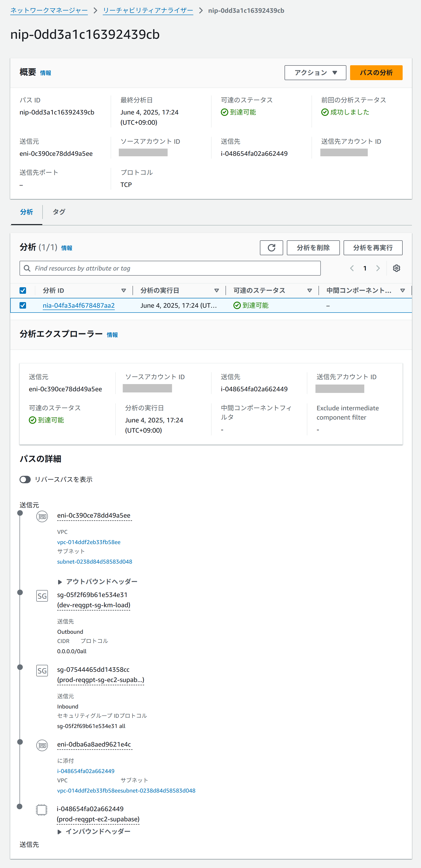Toggle the select-all checkbox in table header

point(23,290)
